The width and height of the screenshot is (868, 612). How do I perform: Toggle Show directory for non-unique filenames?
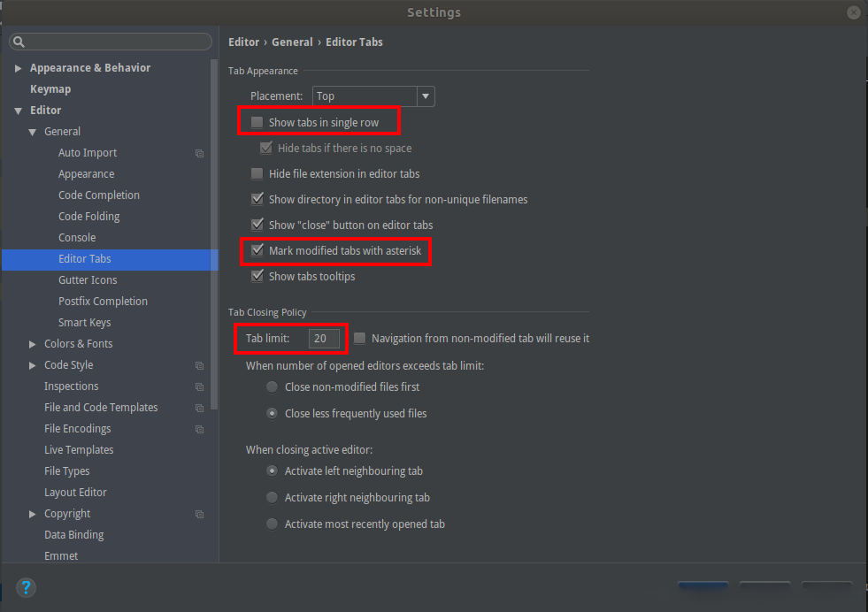(257, 199)
